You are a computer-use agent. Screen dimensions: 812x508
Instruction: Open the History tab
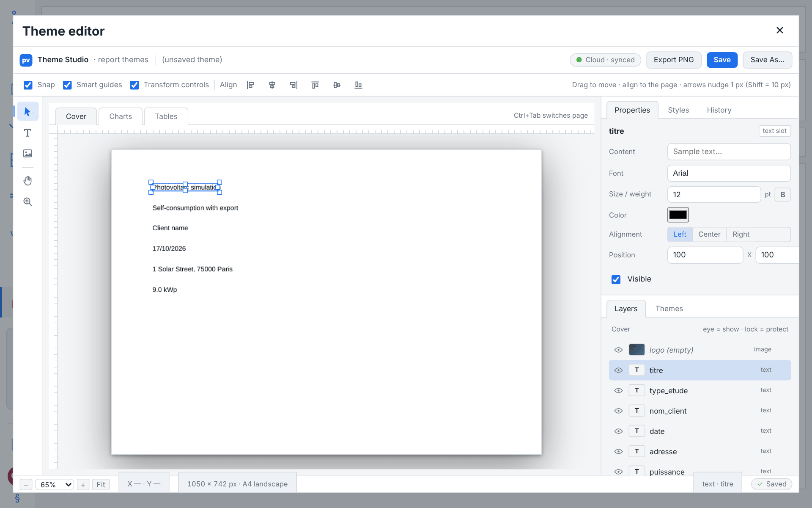click(719, 110)
